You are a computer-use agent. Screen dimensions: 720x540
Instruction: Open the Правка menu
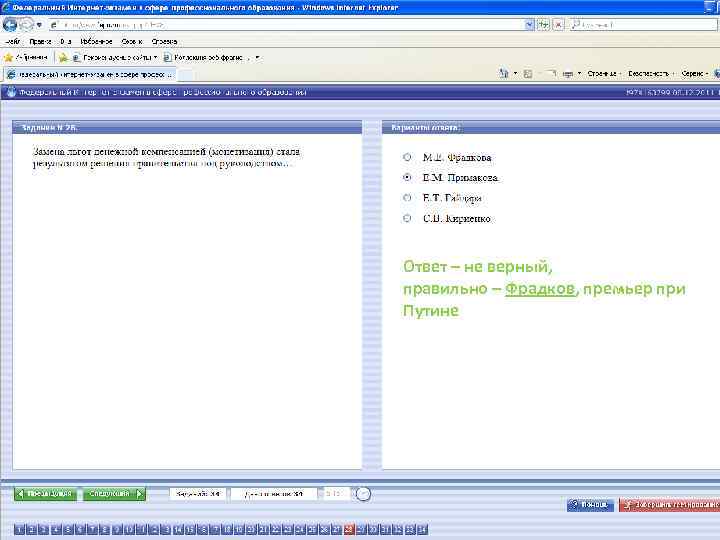pos(40,41)
